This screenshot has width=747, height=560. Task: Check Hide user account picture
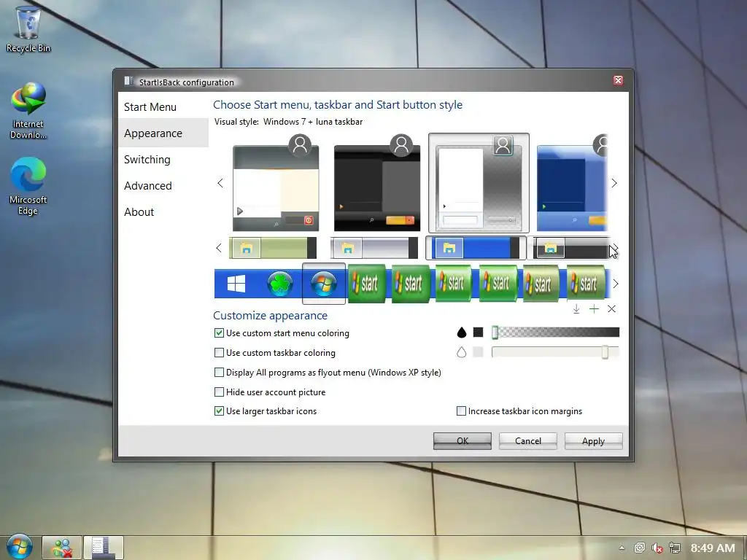219,392
